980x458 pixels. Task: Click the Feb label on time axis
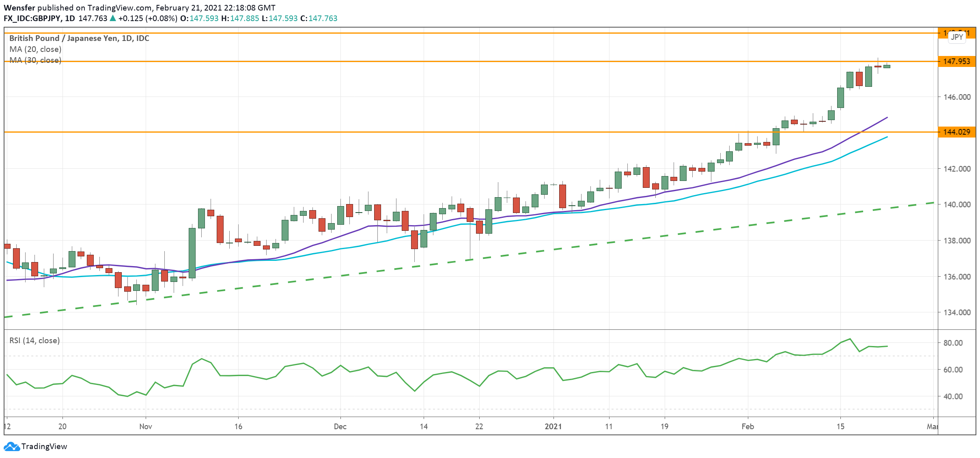click(x=747, y=426)
